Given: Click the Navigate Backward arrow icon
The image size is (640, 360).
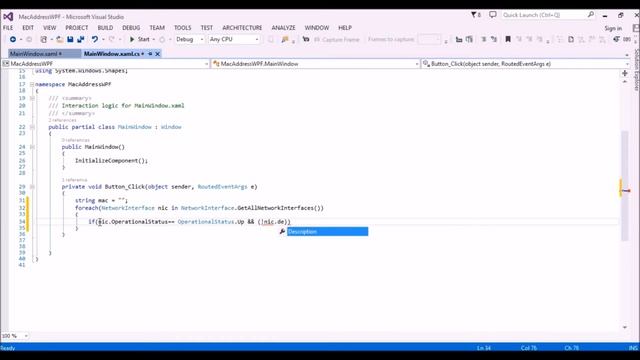Looking at the screenshot, I should pos(13,40).
